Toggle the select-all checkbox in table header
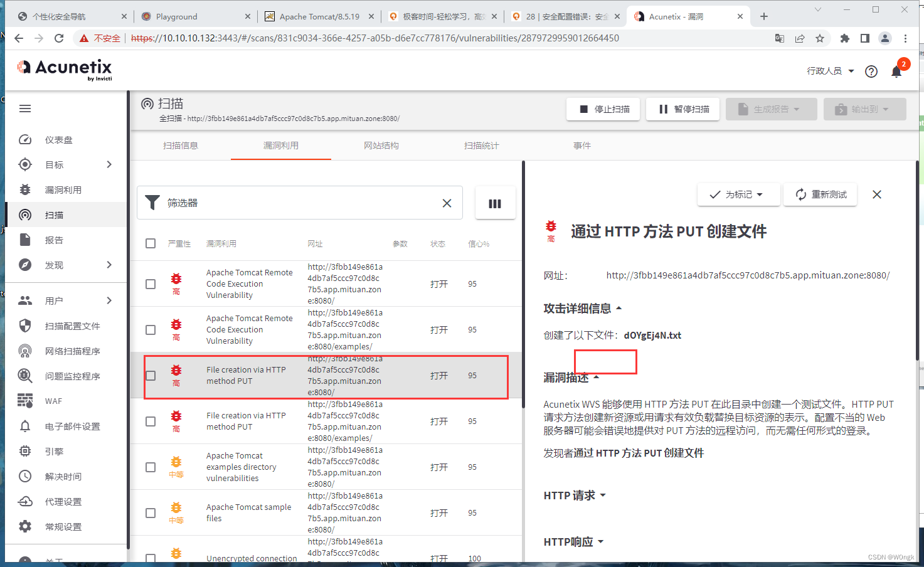924x567 pixels. click(151, 243)
